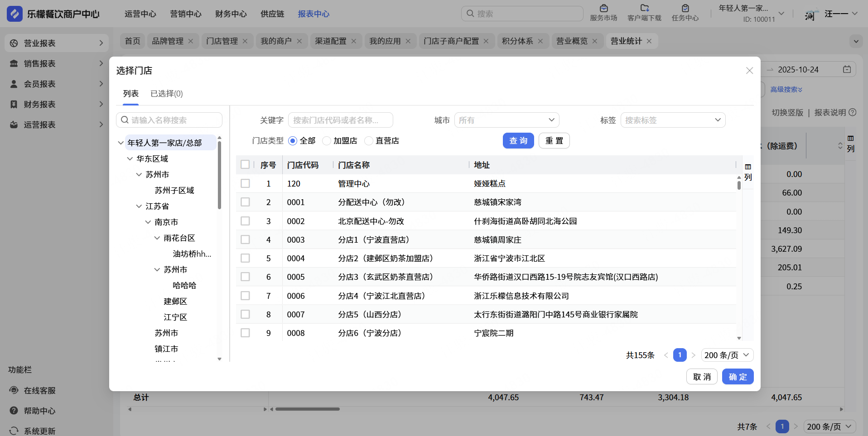
Task: Click the 客户端下载 download icon
Action: 644,9
